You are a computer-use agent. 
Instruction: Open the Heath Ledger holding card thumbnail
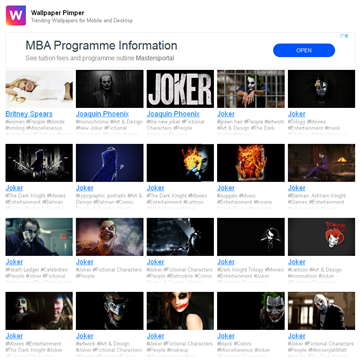(39, 237)
